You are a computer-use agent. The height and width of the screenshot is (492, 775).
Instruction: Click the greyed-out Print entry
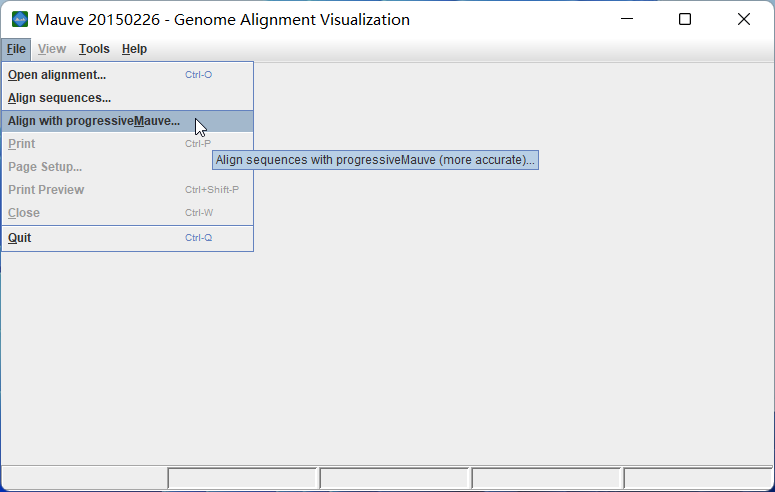coord(22,144)
